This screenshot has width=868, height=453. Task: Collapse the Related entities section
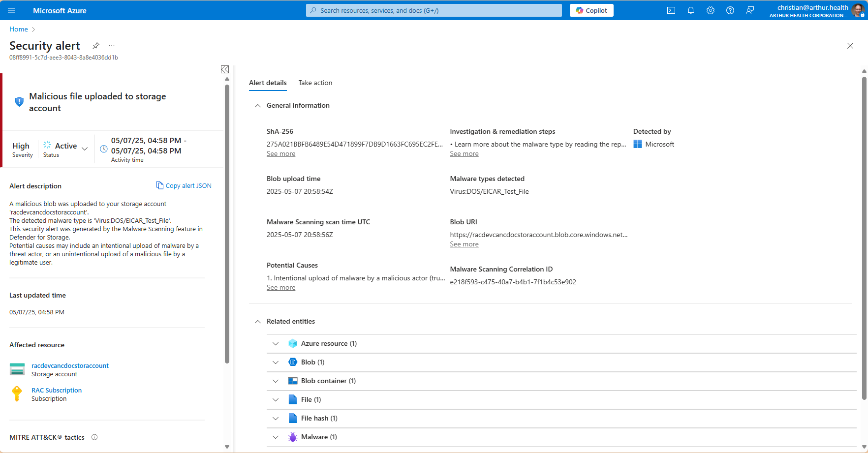tap(258, 322)
